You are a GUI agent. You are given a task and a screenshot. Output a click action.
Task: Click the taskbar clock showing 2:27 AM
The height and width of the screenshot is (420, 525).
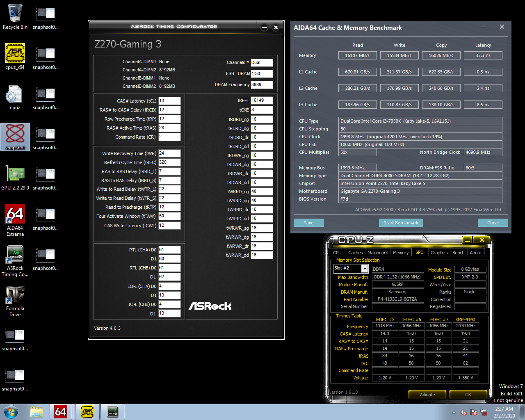tap(504, 412)
